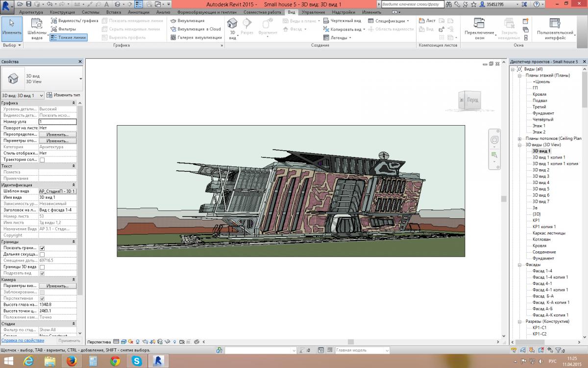Screen dimensions: 588x368
Task: Uncheck Показать границы checkbox
Action: click(x=42, y=248)
